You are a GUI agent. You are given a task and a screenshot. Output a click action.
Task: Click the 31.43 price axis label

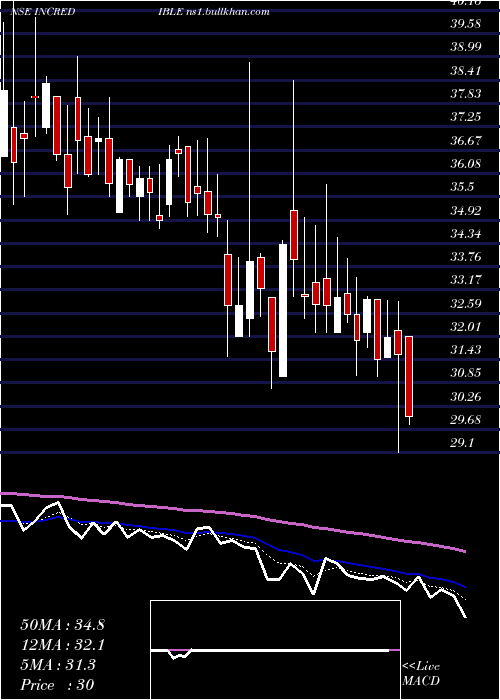tap(466, 349)
